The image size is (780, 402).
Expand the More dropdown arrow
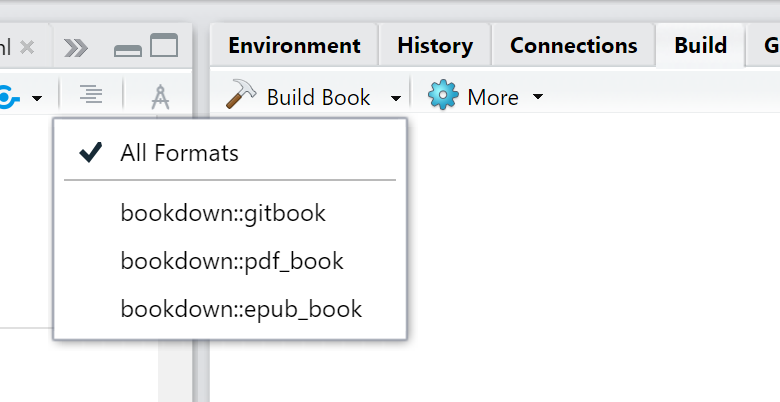538,98
